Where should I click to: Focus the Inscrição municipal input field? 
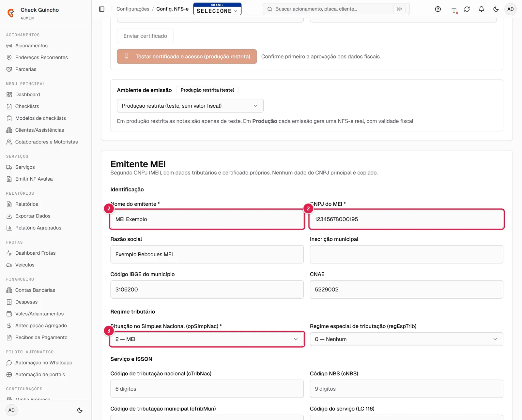click(x=407, y=254)
